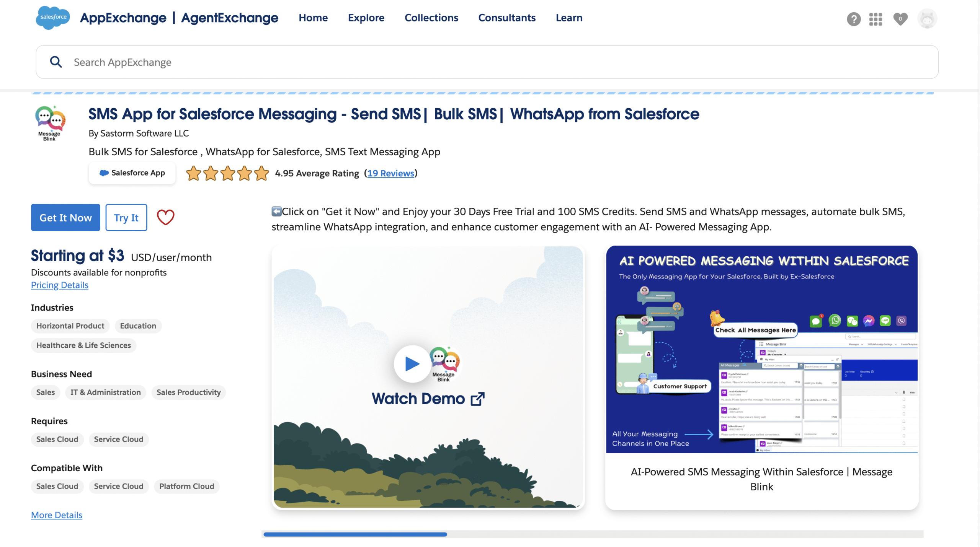Viewport: 980px width, 547px height.
Task: Click the 'By Sastorm Software LLC' text
Action: (x=139, y=133)
